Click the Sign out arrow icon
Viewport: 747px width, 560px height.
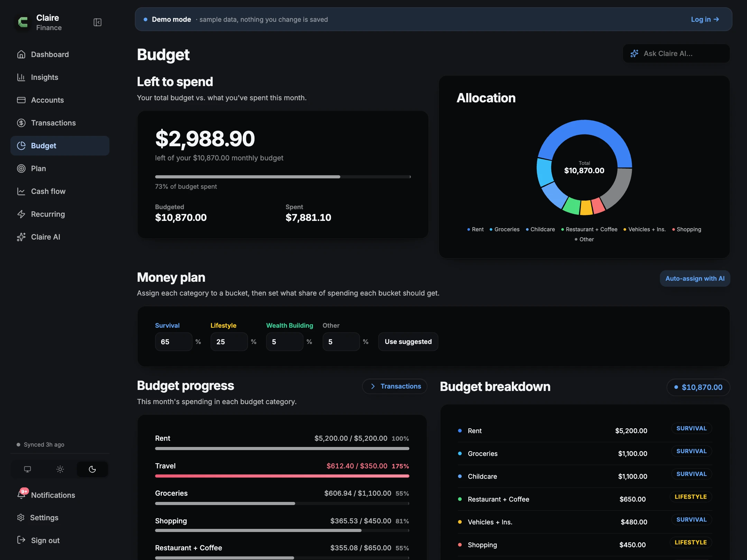pos(21,540)
